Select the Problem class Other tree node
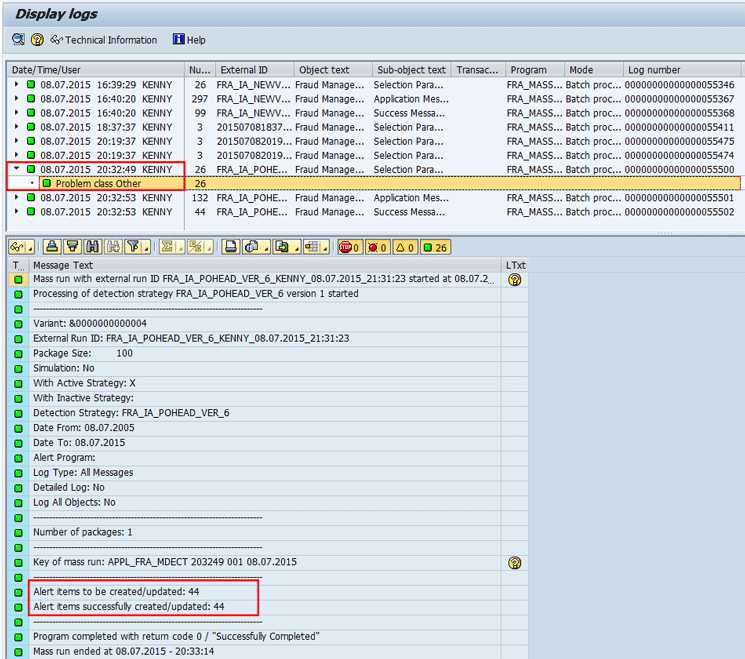Image resolution: width=745 pixels, height=659 pixels. click(98, 183)
